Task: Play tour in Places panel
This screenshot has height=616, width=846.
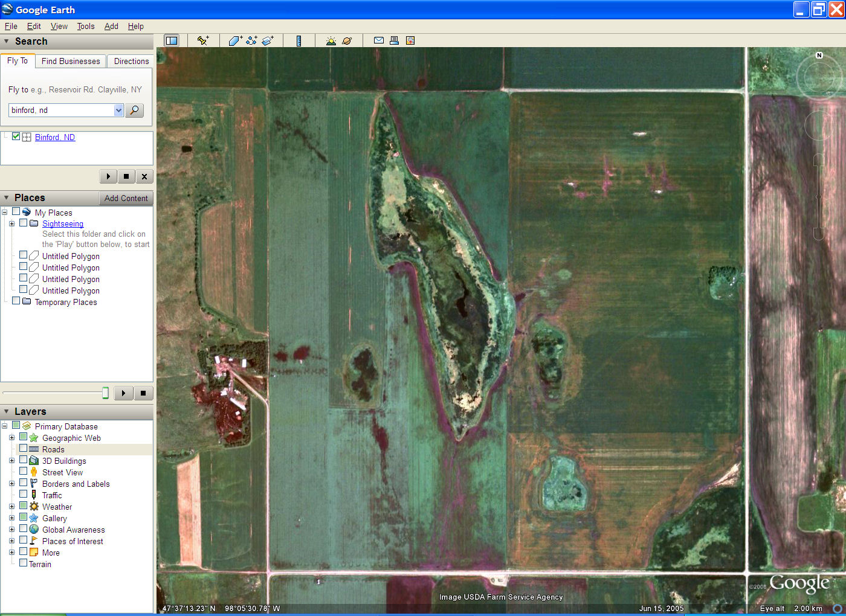Action: 123,393
